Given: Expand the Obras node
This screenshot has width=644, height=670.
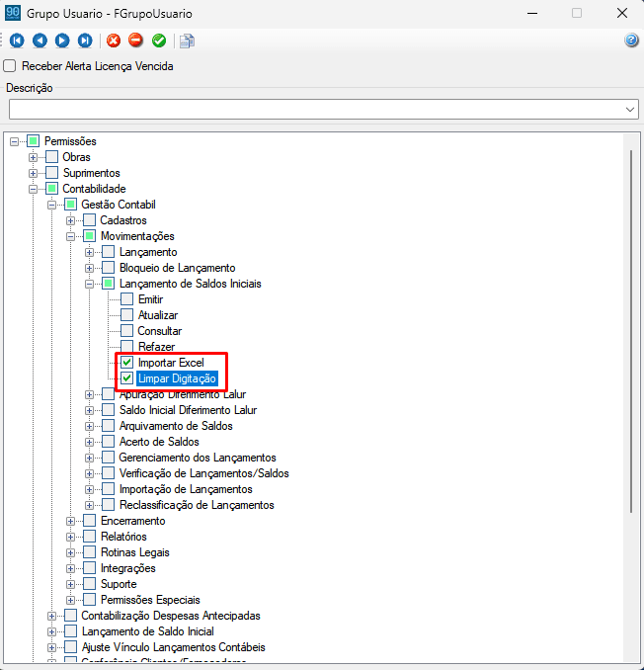Looking at the screenshot, I should coord(33,157).
